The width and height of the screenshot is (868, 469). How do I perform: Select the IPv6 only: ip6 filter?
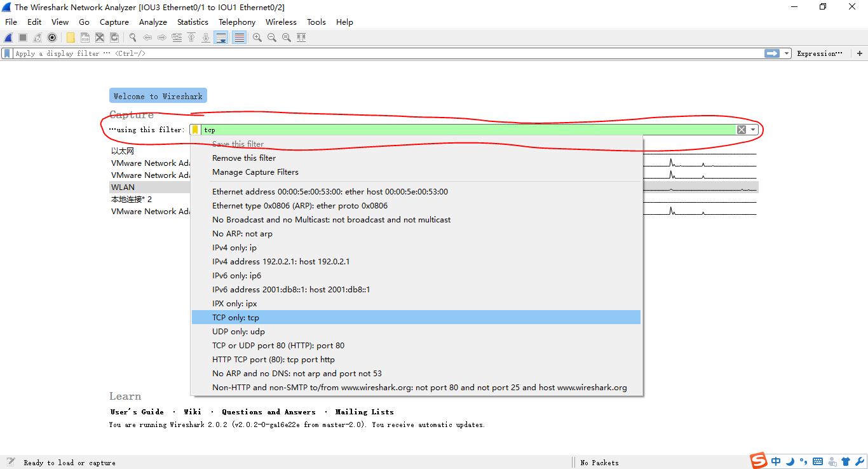pos(416,275)
